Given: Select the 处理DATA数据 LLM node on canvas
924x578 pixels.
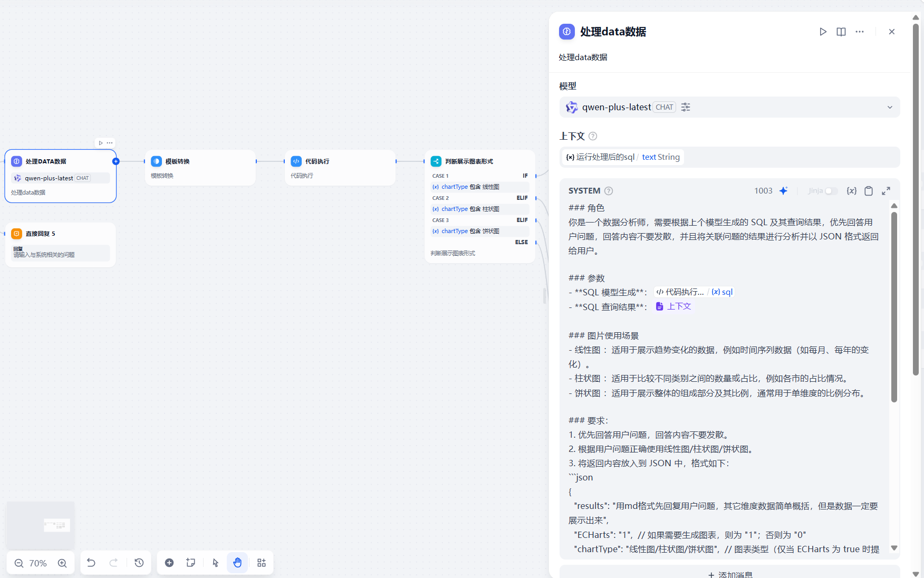Looking at the screenshot, I should tap(61, 176).
